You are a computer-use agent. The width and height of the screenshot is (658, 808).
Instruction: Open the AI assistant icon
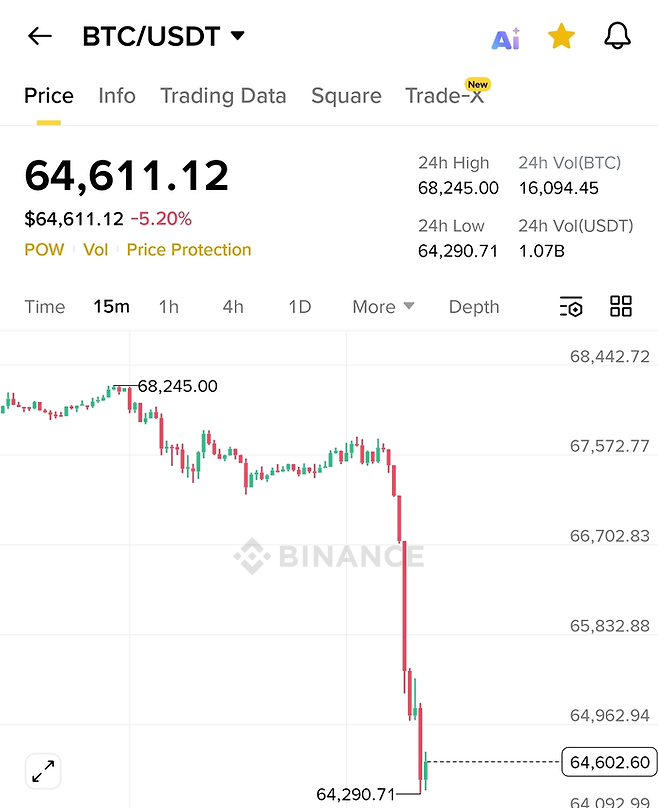point(506,39)
